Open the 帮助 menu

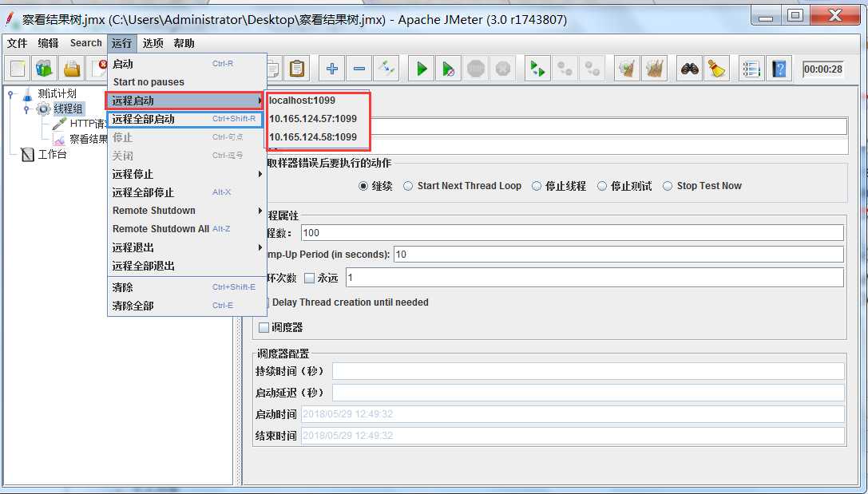coord(184,43)
